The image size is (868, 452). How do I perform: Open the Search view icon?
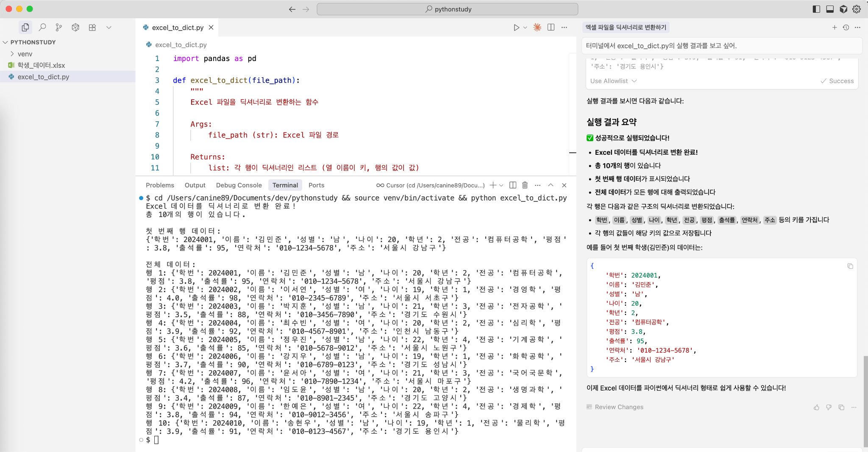[42, 28]
